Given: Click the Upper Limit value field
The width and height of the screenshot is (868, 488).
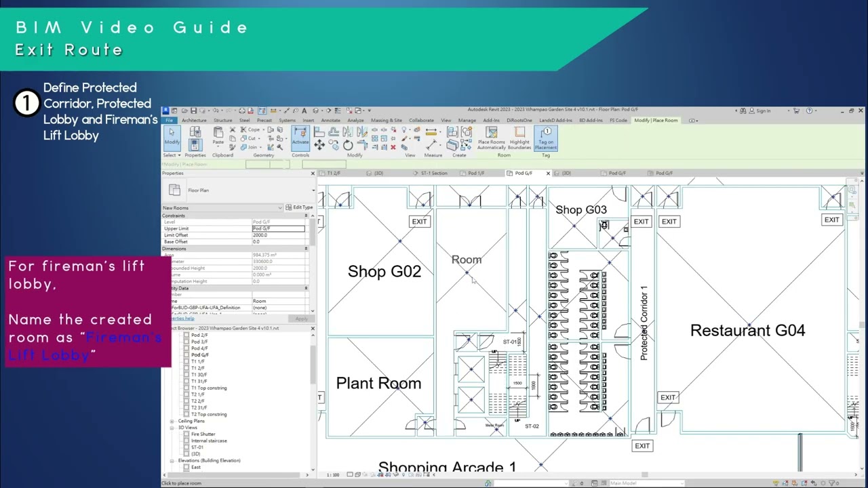Looking at the screenshot, I should click(x=279, y=228).
